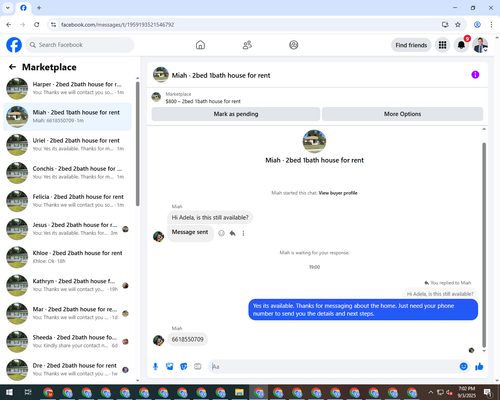Go back using the Marketplace arrow

point(12,67)
